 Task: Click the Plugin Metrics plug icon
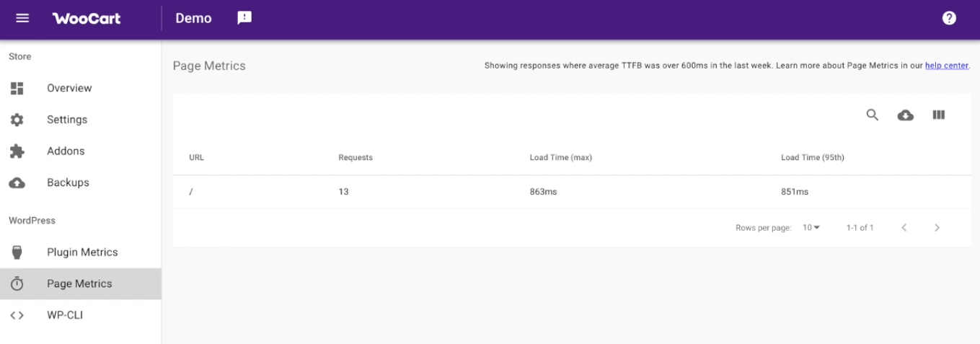click(x=17, y=252)
